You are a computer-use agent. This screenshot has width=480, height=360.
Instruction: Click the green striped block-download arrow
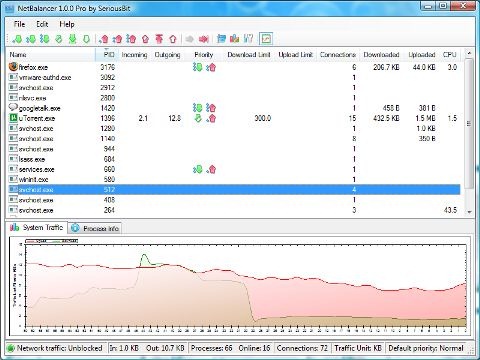[x=59, y=39]
